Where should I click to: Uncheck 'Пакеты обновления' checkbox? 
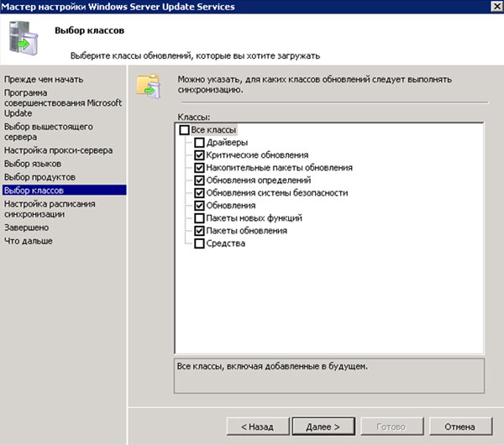(199, 231)
